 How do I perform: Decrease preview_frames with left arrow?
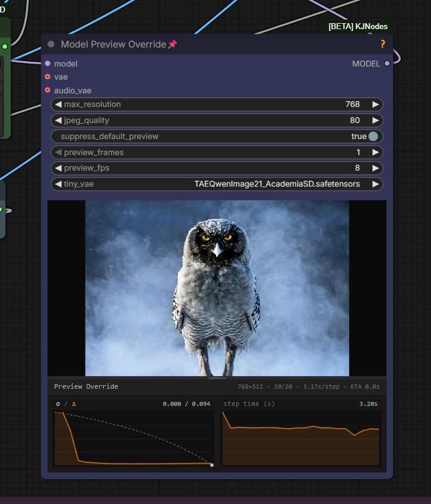click(58, 152)
